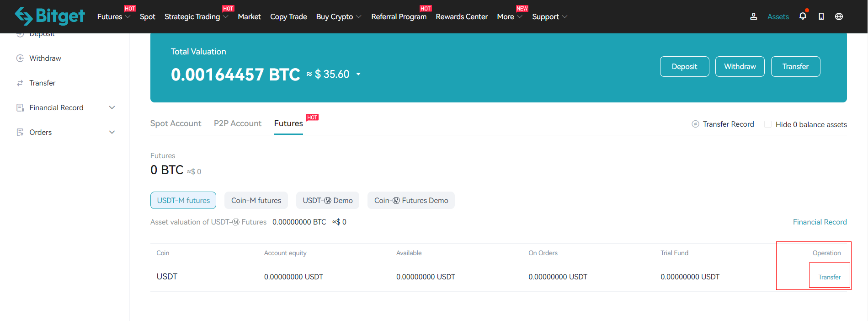Open the Market menu item
The height and width of the screenshot is (321, 868).
pos(249,16)
